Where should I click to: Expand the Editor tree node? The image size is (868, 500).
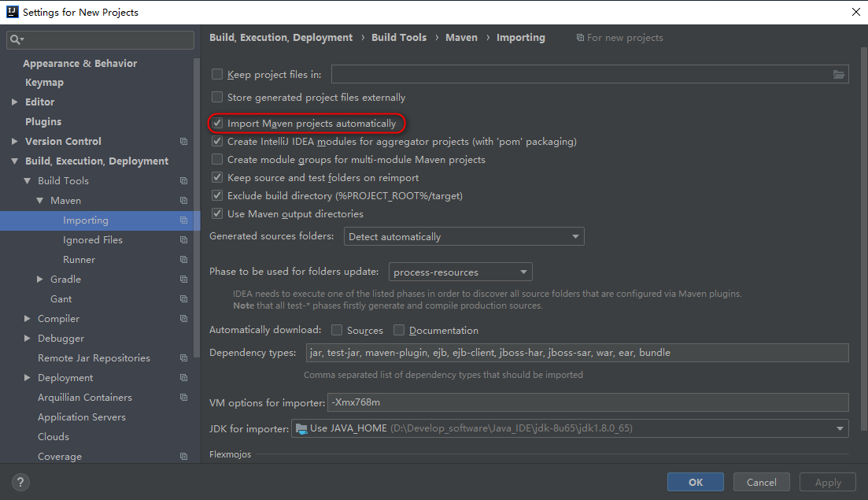point(14,102)
